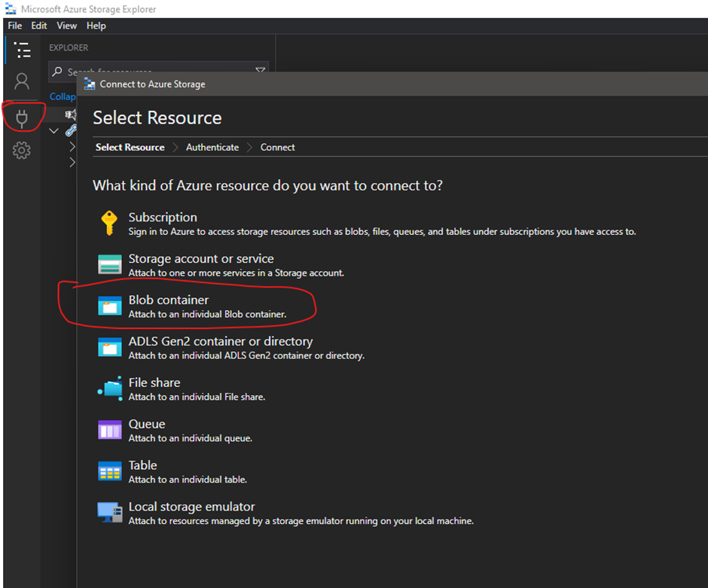Show the Explorer tree view icon

pos(22,50)
